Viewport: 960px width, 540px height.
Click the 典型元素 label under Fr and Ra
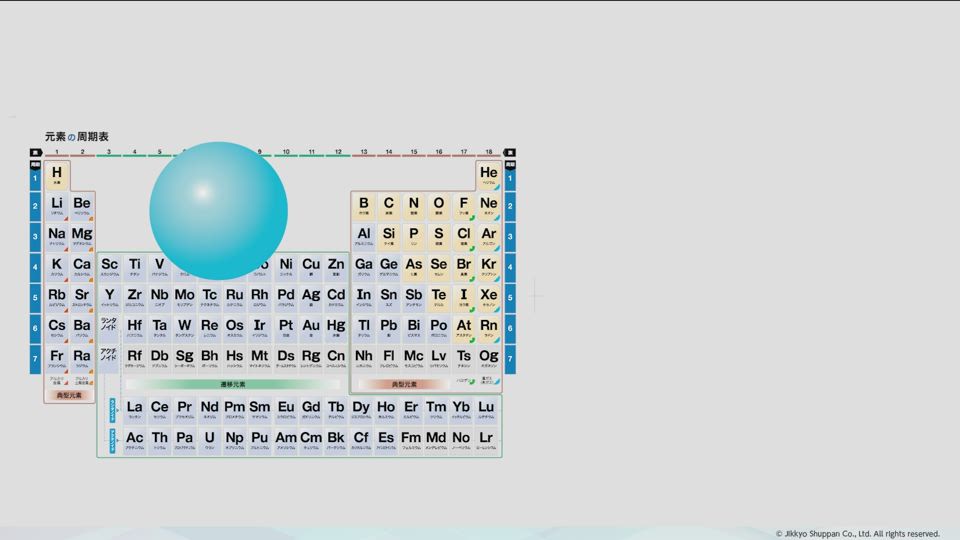[x=69, y=395]
